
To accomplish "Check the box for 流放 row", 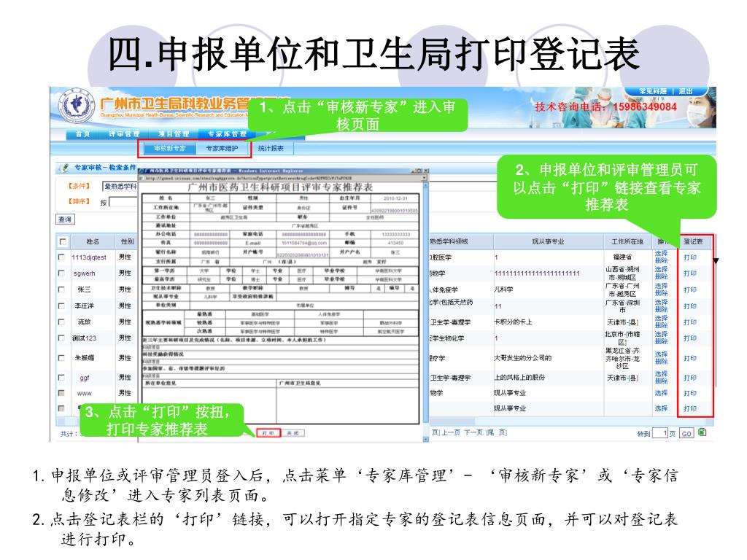I will coord(61,322).
